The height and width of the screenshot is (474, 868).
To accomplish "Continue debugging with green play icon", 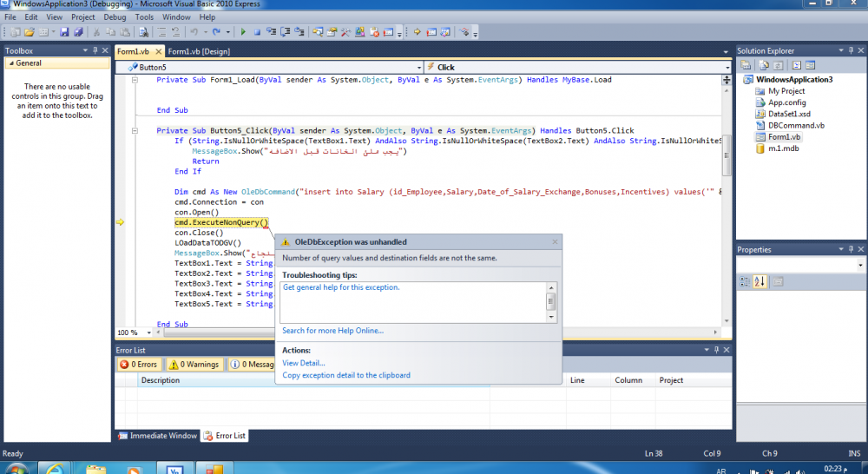I will 243,32.
